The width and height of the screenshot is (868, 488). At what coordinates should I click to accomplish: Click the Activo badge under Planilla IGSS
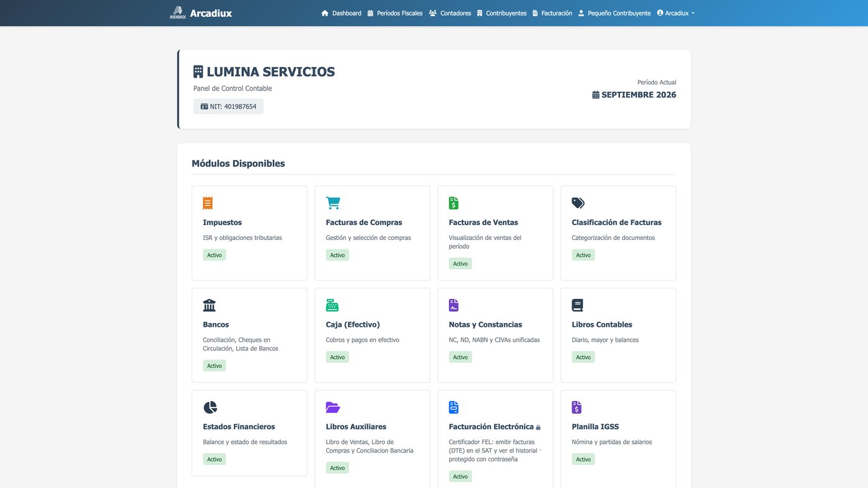(x=583, y=459)
